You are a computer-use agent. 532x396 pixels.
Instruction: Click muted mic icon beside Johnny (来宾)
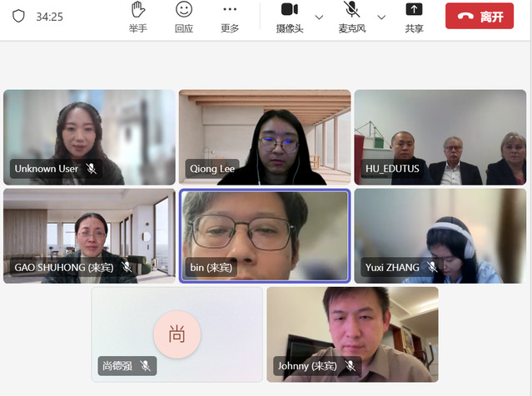tap(351, 365)
